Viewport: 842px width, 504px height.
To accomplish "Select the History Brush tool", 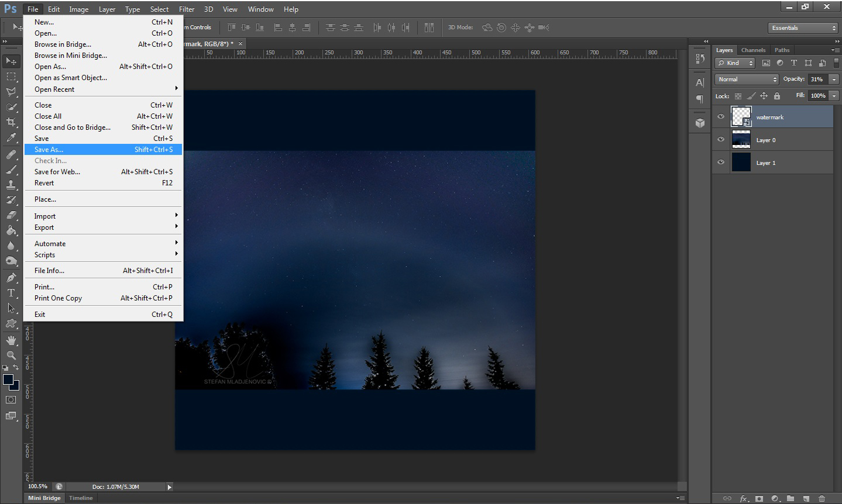I will coord(11,200).
